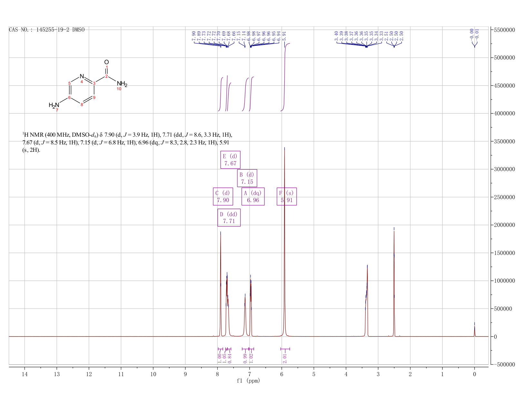Click the CAS NO. 145255-19-2 title text
532x411 pixels.
coord(47,30)
